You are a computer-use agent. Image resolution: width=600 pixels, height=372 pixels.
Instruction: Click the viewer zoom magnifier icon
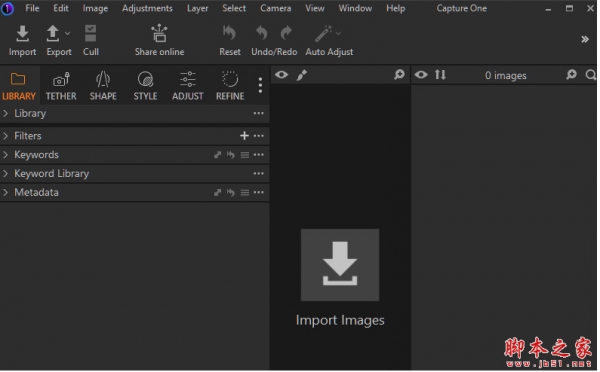pyautogui.click(x=399, y=75)
